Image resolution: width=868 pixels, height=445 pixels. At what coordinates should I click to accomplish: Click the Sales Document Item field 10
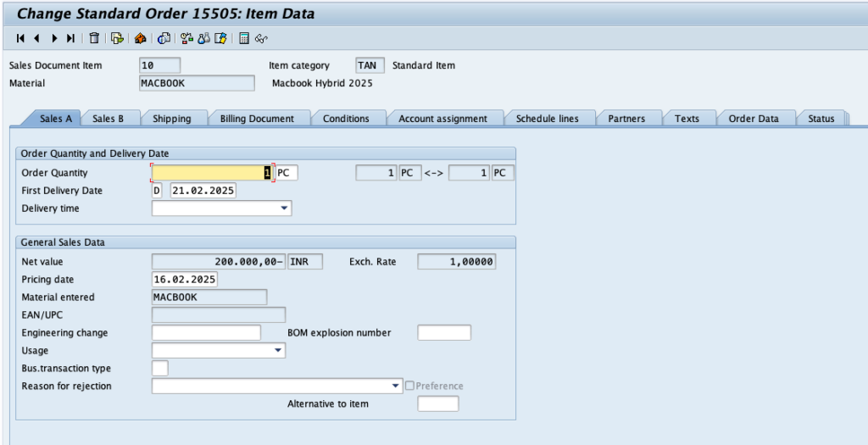point(160,64)
